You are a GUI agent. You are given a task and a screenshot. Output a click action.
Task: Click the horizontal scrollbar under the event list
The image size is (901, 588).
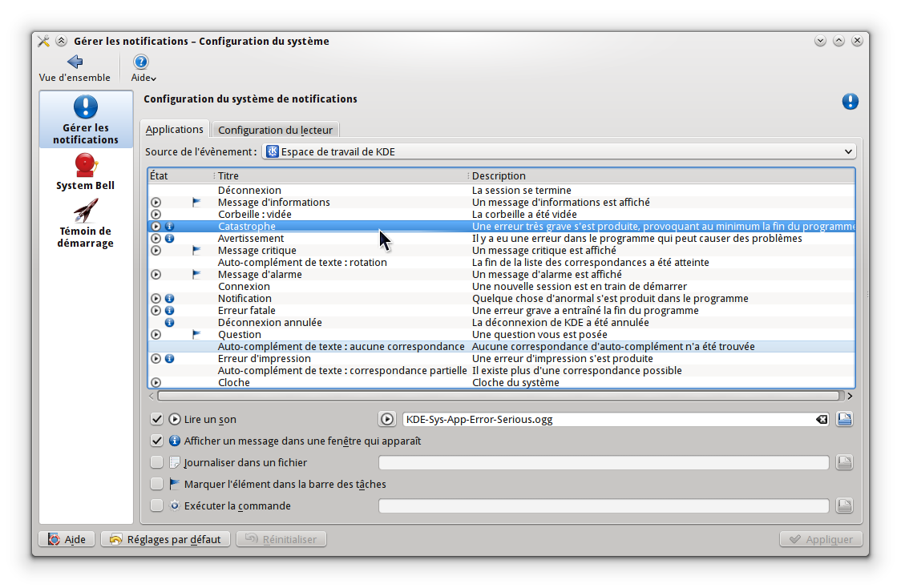click(x=498, y=397)
